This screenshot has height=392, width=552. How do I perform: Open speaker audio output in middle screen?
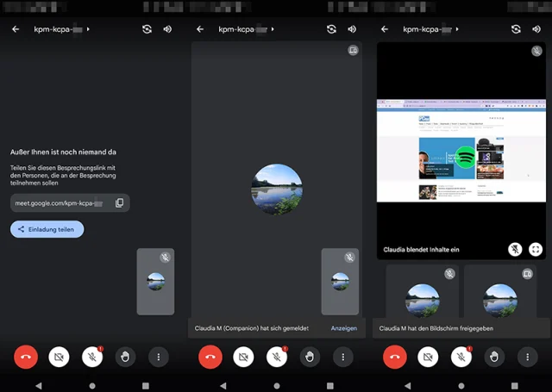point(352,29)
